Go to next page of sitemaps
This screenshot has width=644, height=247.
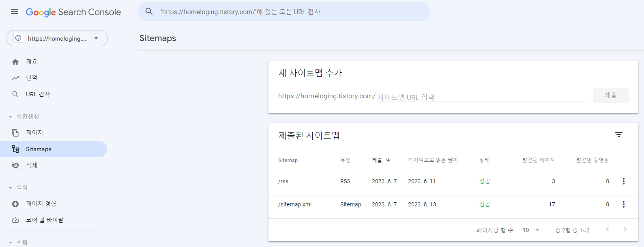point(625,229)
